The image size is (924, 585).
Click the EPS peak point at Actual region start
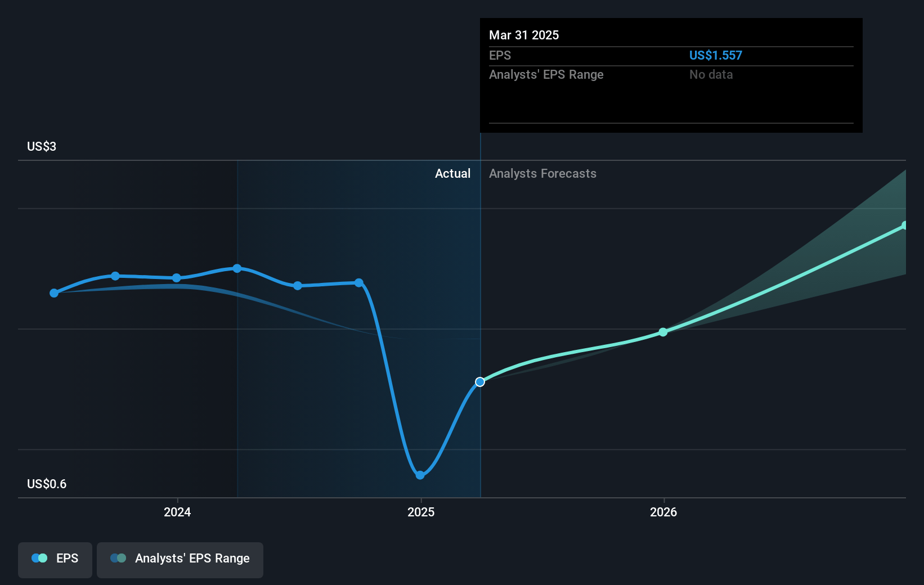point(237,268)
